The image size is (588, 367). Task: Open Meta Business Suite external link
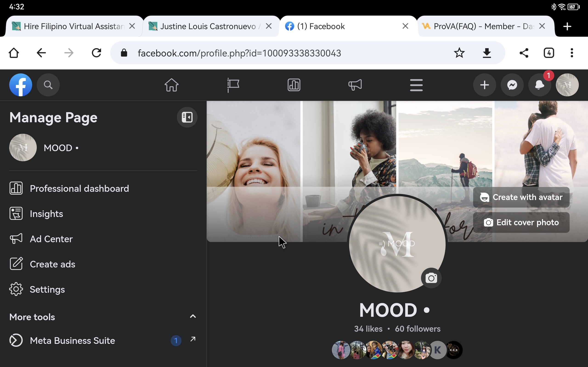[193, 339]
